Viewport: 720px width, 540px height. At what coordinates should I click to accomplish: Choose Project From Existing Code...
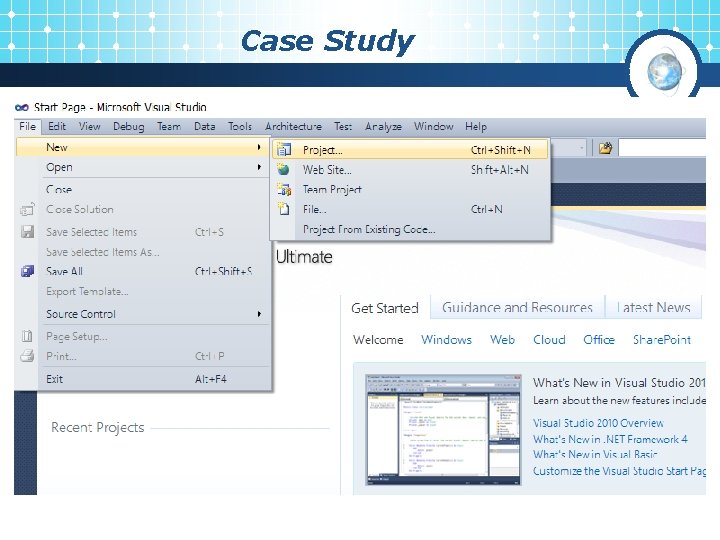click(x=410, y=229)
